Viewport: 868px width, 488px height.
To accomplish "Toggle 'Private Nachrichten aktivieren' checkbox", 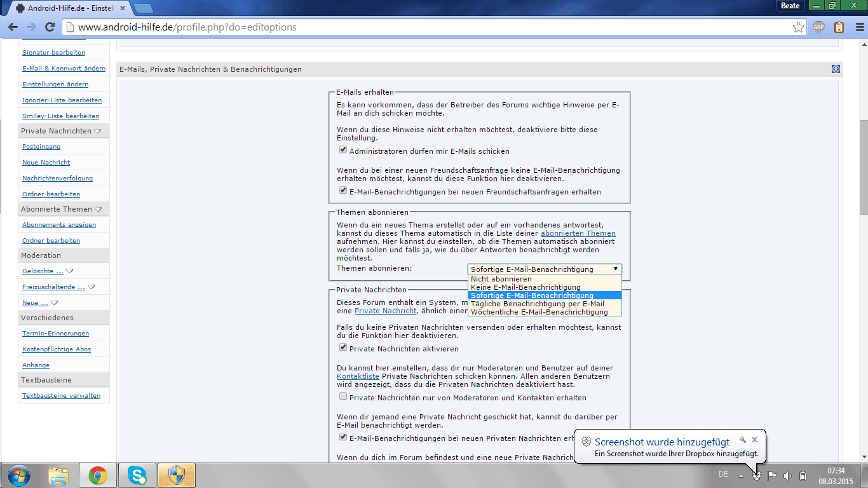I will tap(343, 348).
